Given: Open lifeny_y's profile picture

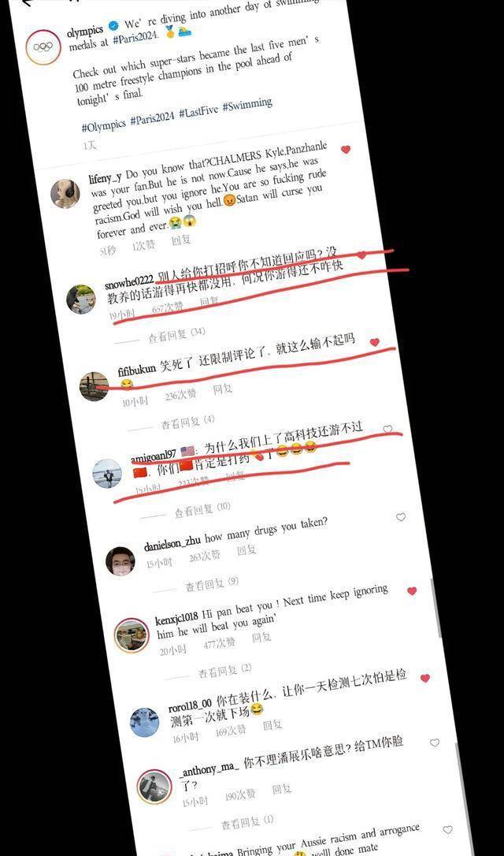Looking at the screenshot, I should pyautogui.click(x=65, y=194).
